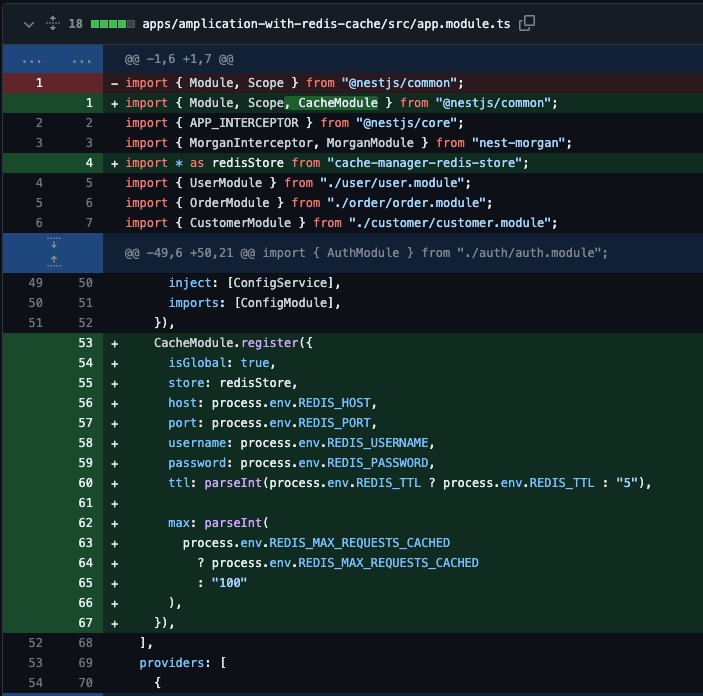Screen dimensions: 703x696
Task: Collapse the app.module.ts file diff chevron
Action: 29,24
